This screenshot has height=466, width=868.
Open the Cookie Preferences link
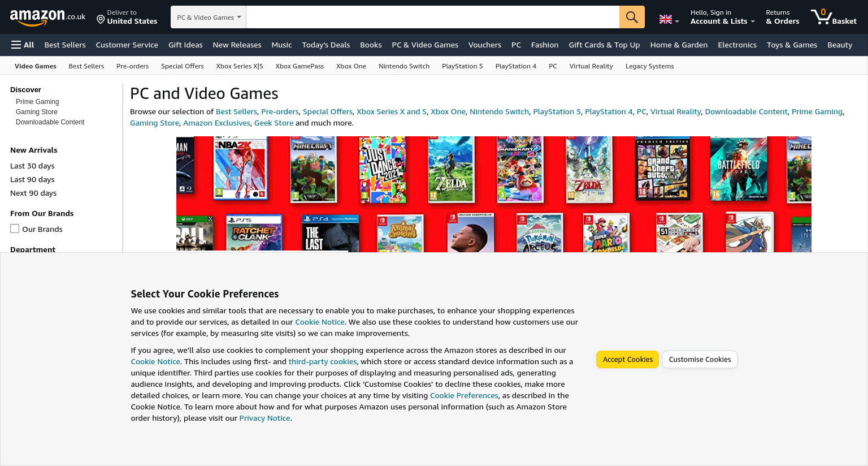[464, 395]
